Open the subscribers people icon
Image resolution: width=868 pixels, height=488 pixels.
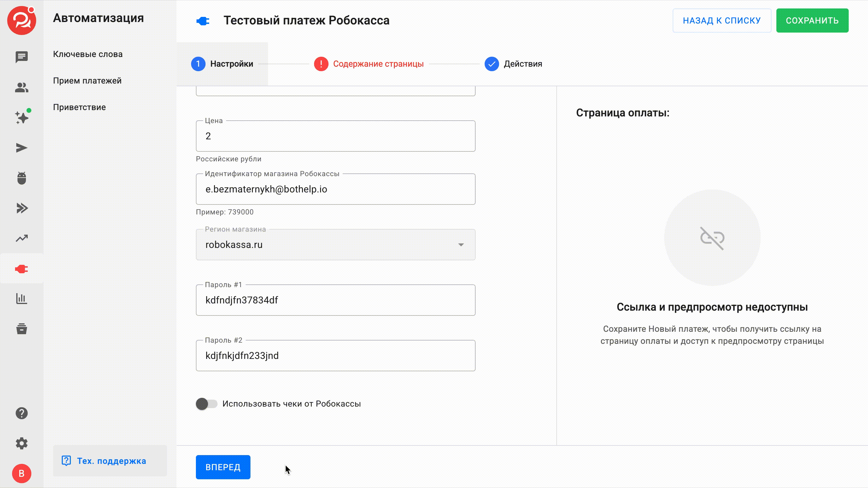[x=22, y=87]
